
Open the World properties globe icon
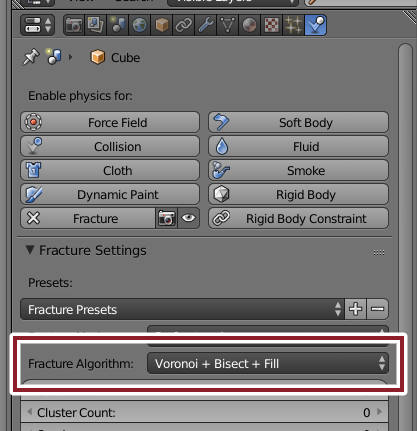[140, 25]
